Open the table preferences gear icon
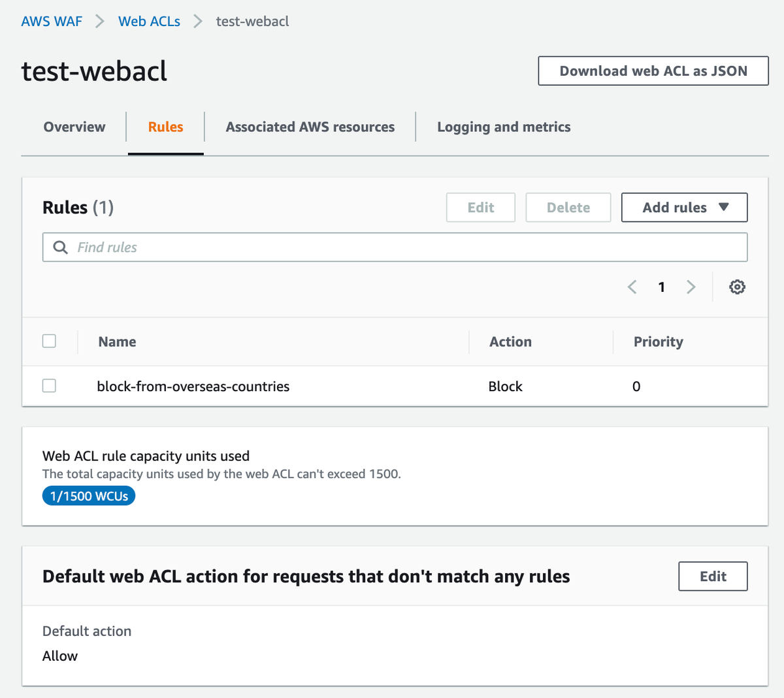Viewport: 784px width, 698px height. point(737,287)
